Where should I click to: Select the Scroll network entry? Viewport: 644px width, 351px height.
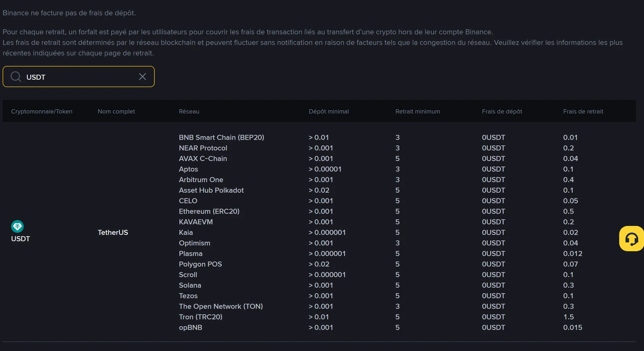pos(188,275)
